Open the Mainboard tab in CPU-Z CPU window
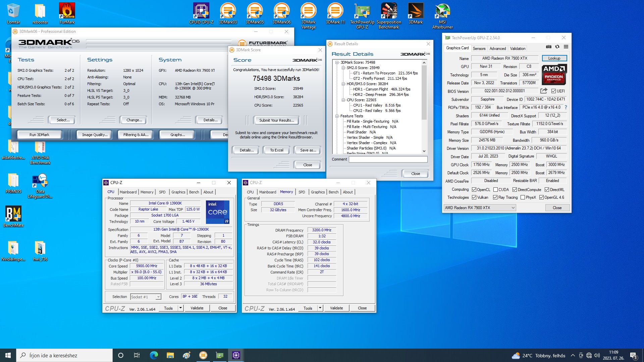 click(x=128, y=192)
